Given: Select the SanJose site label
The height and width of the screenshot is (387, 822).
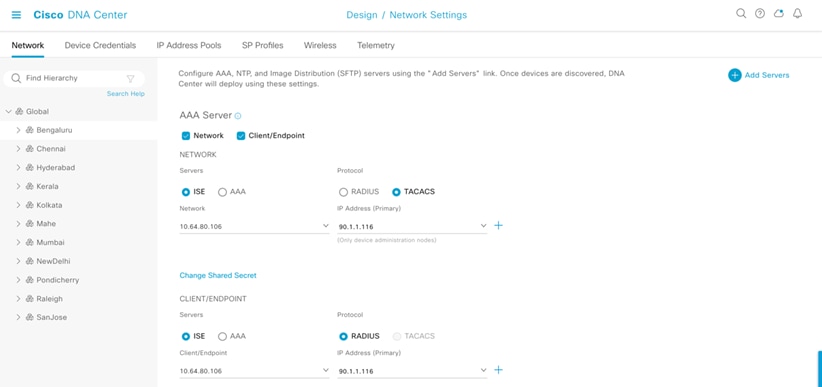Looking at the screenshot, I should tap(52, 317).
